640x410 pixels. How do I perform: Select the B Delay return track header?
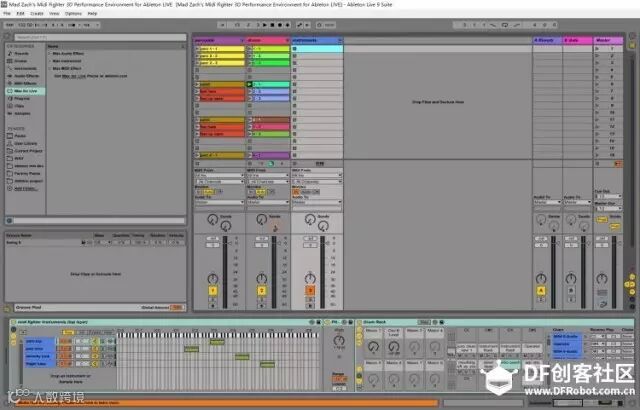click(x=577, y=40)
